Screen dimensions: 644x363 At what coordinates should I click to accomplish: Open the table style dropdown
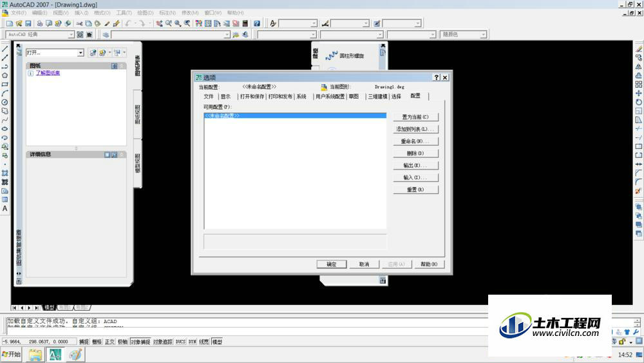pyautogui.click(x=418, y=23)
